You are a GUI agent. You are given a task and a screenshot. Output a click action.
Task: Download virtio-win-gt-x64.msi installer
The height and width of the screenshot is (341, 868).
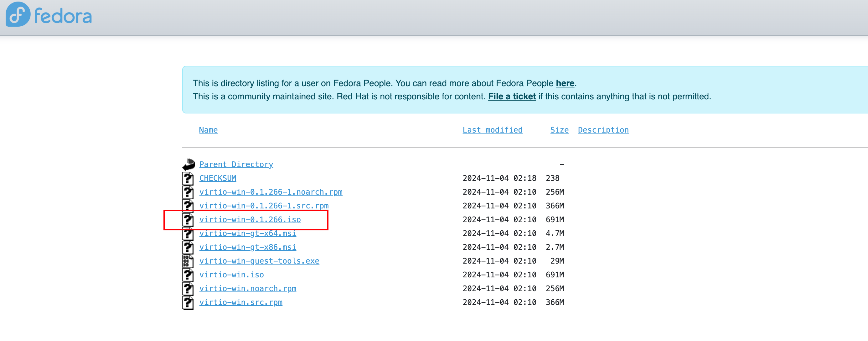(248, 233)
